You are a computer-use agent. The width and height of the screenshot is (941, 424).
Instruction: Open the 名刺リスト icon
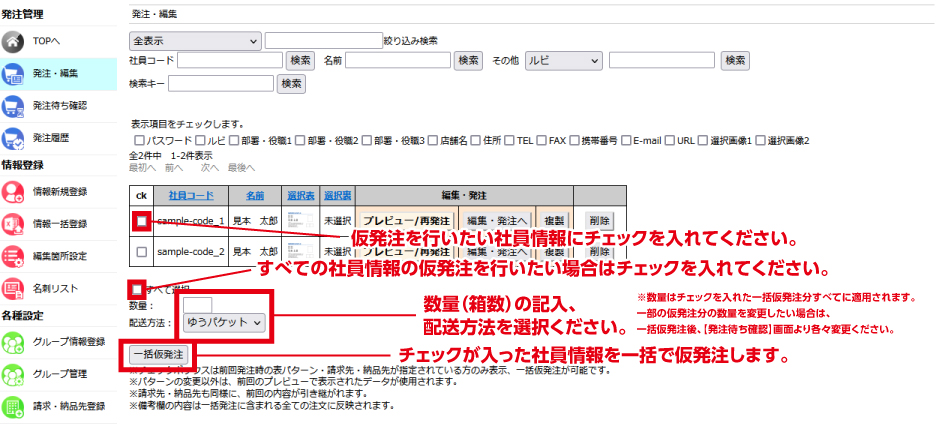tap(14, 288)
